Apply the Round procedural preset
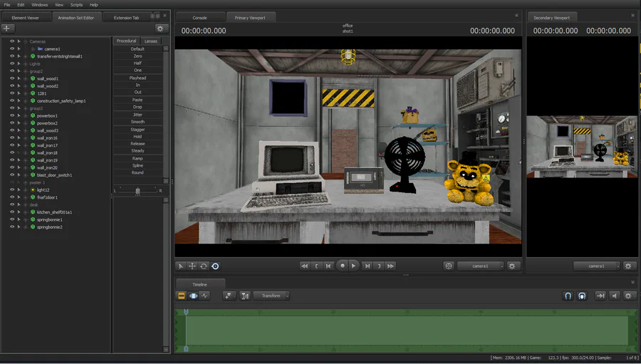 pos(137,172)
